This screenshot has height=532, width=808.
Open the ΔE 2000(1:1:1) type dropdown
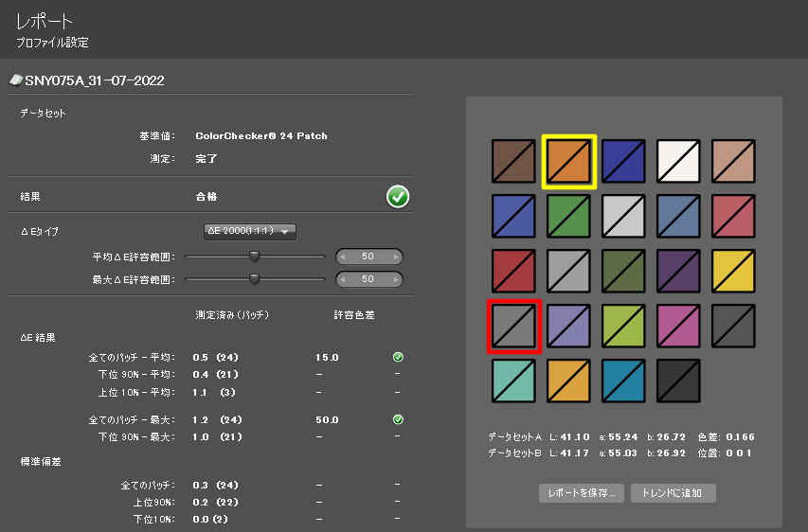click(x=251, y=231)
